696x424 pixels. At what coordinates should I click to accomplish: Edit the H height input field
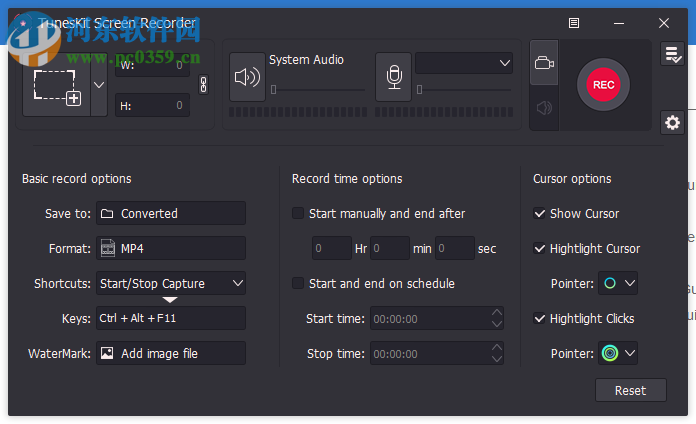pyautogui.click(x=152, y=106)
